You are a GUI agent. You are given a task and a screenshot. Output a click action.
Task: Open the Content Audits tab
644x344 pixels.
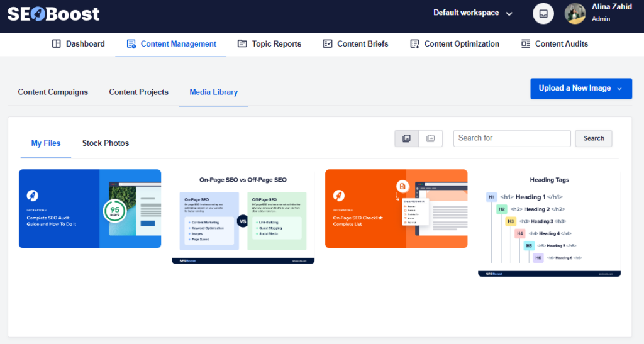(x=555, y=44)
